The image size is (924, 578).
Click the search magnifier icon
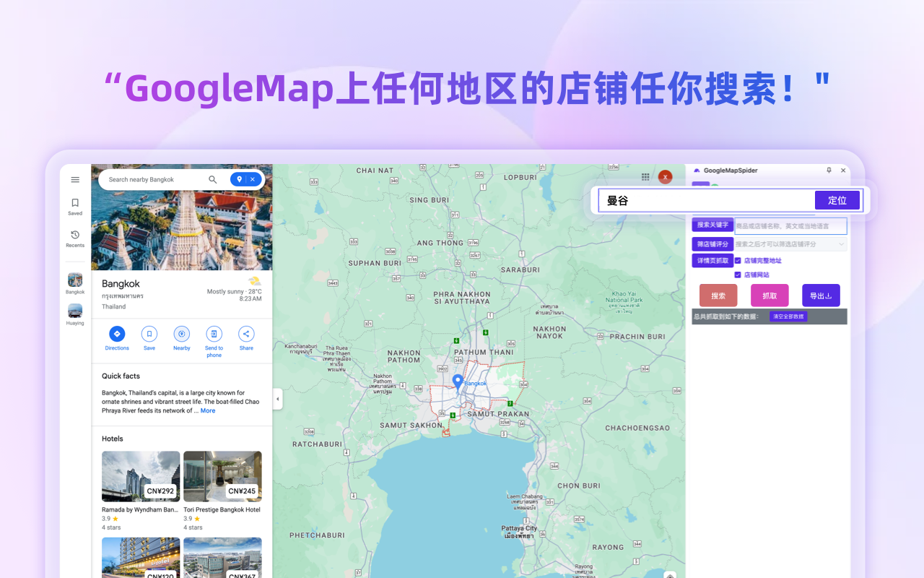click(x=212, y=179)
